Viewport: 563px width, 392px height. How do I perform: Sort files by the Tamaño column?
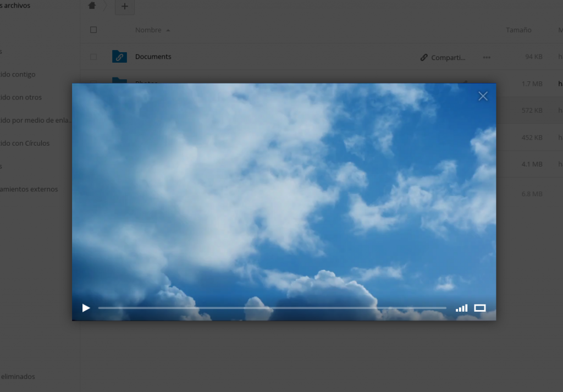click(517, 30)
